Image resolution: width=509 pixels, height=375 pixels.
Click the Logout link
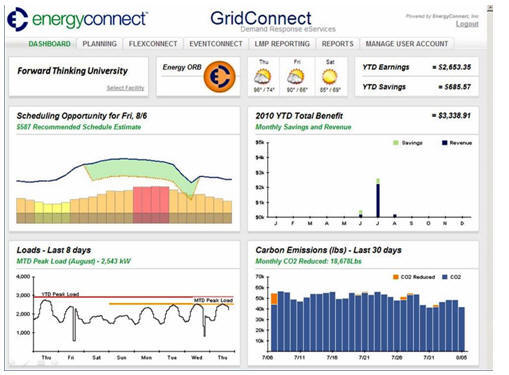(x=467, y=24)
